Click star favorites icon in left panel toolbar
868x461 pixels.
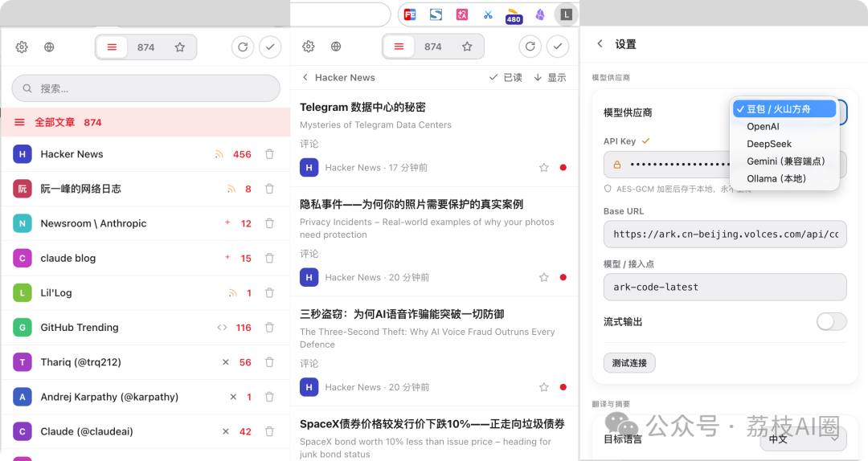click(180, 47)
